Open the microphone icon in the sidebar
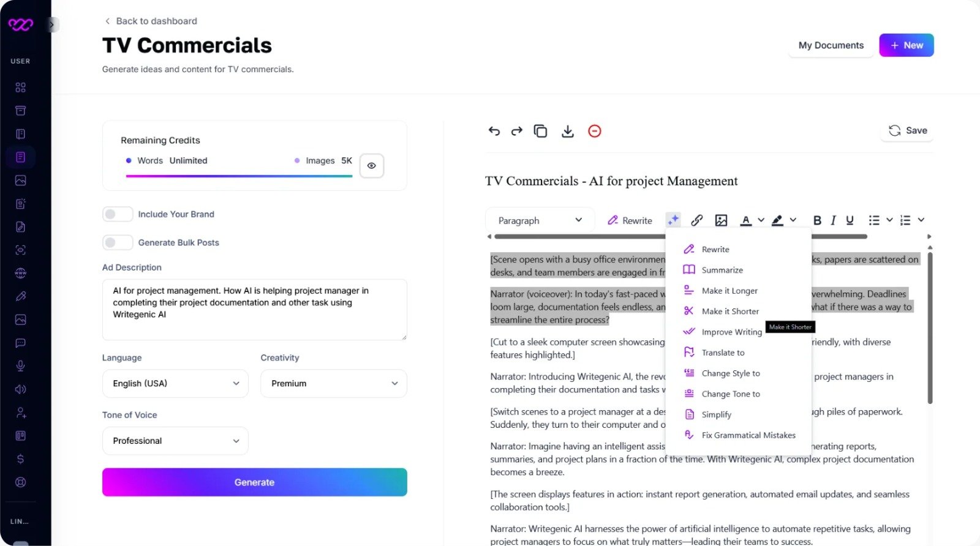The width and height of the screenshot is (980, 546). pyautogui.click(x=20, y=366)
